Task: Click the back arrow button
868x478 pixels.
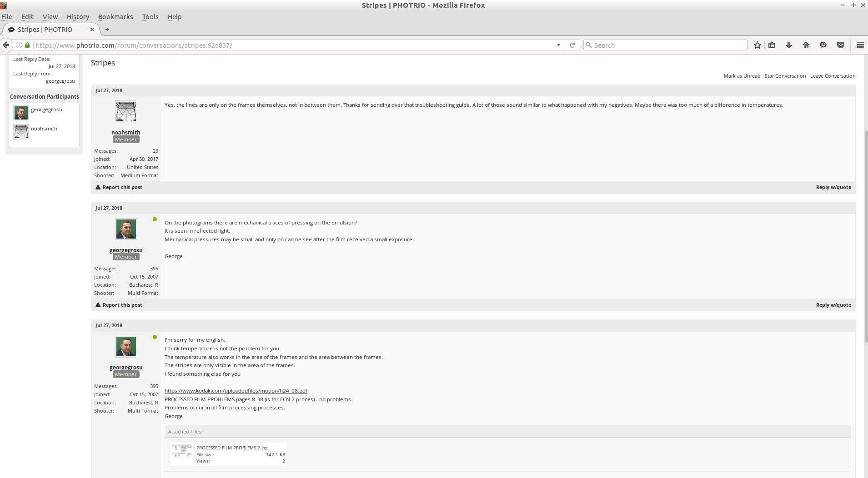Action: pyautogui.click(x=6, y=45)
